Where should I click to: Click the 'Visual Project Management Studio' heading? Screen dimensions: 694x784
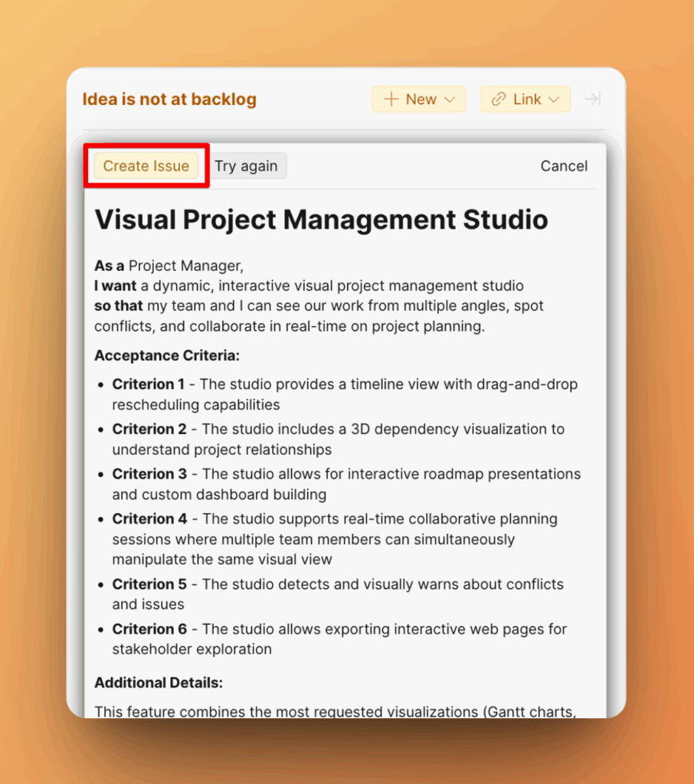(x=321, y=220)
